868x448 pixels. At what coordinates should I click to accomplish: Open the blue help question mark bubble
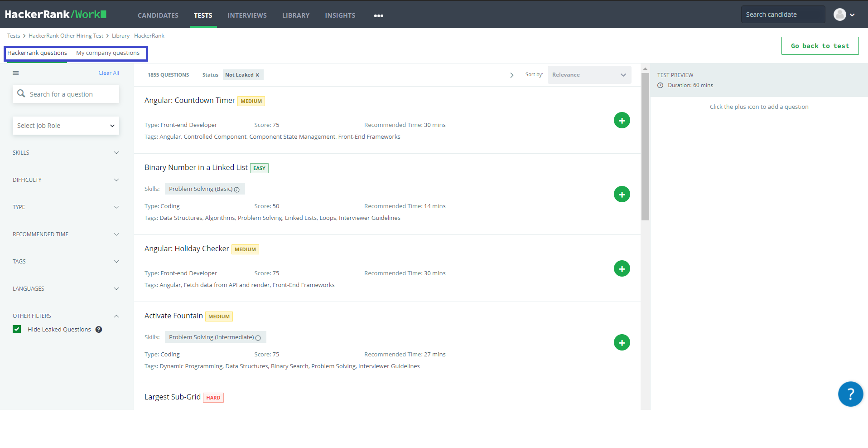click(850, 394)
